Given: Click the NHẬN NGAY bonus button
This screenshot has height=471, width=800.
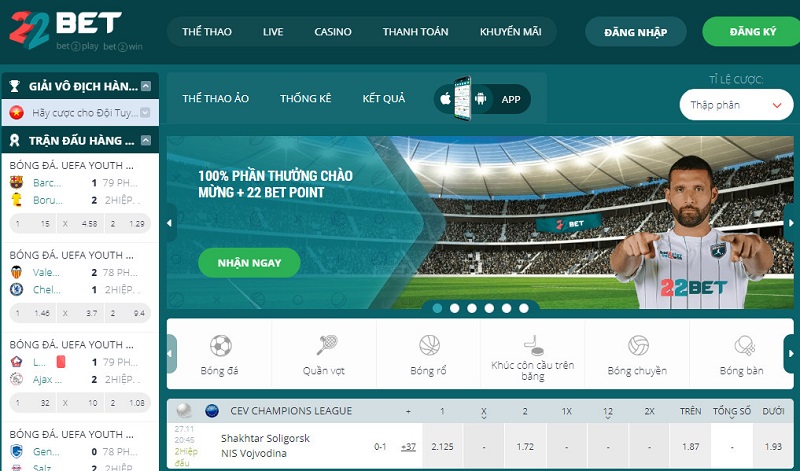Looking at the screenshot, I should click(x=249, y=263).
